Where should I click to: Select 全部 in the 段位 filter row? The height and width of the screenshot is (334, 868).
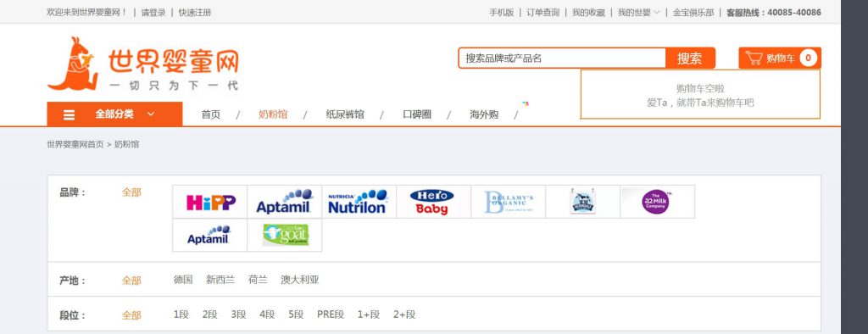pyautogui.click(x=131, y=315)
